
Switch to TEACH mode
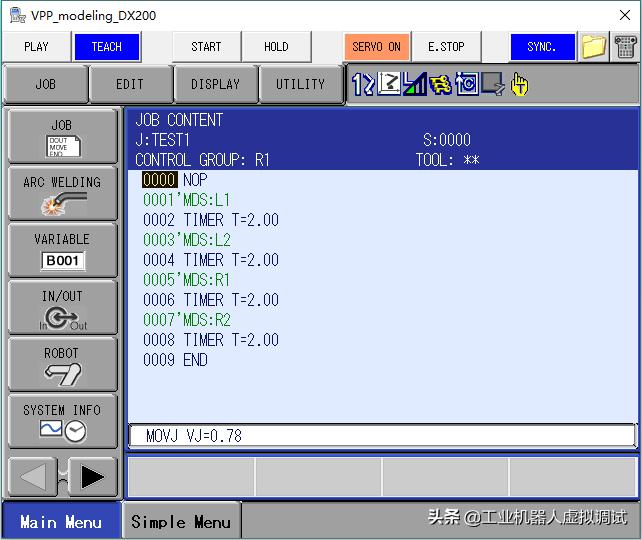pos(107,47)
